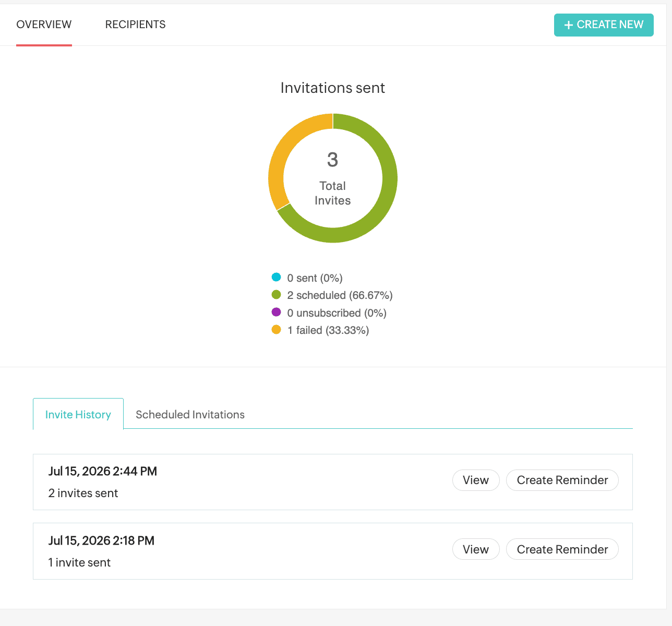Click the Create New button label
672x626 pixels.
click(x=610, y=25)
